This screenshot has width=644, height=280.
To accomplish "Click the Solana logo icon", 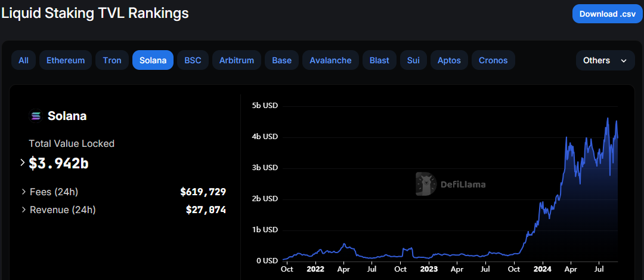I will point(36,116).
